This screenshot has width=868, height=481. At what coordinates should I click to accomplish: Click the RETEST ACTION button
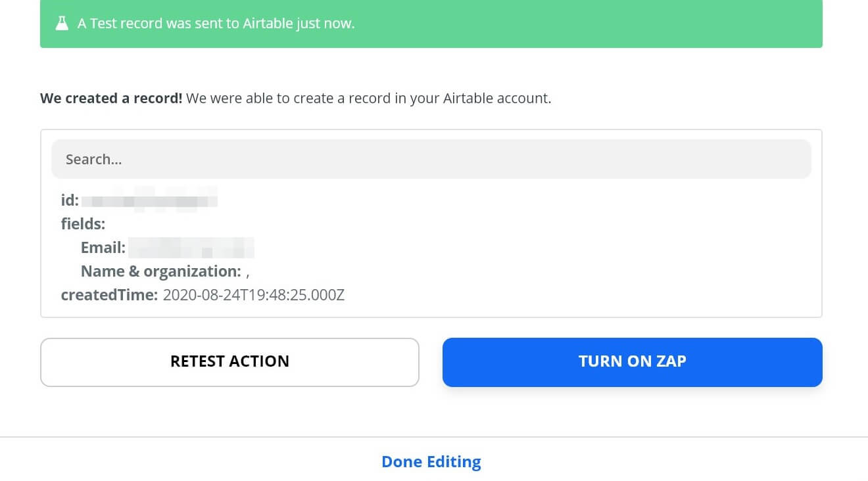pyautogui.click(x=229, y=362)
